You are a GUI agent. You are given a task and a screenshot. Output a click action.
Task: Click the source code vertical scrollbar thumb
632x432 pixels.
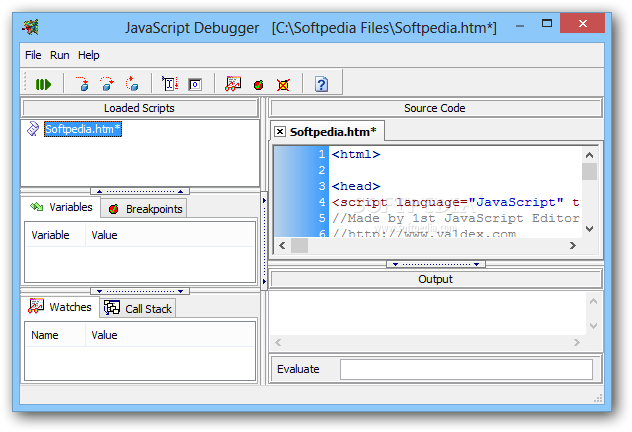pos(589,171)
